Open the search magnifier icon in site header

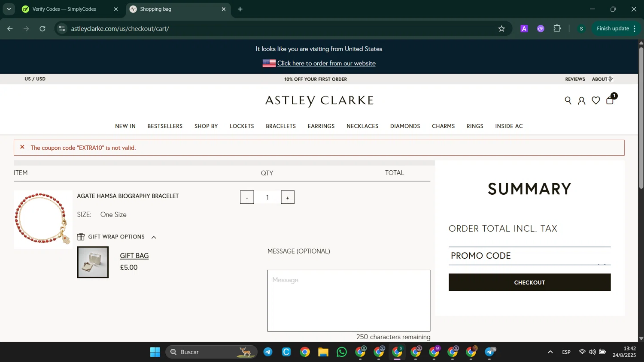click(568, 101)
